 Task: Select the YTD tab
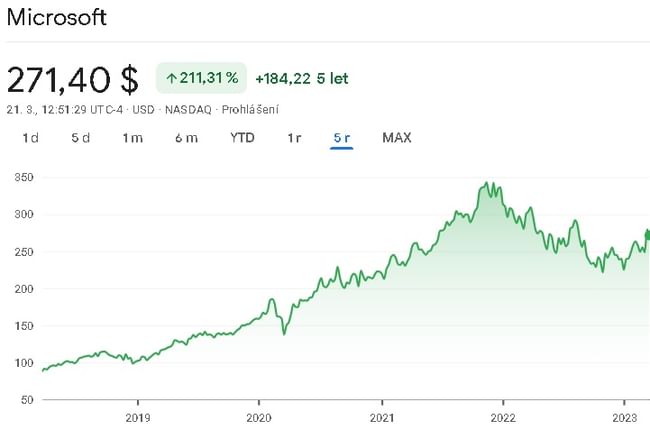[x=242, y=138]
